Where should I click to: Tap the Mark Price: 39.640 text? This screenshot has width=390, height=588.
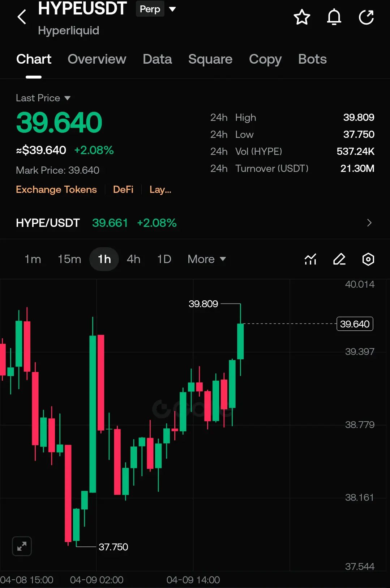57,170
